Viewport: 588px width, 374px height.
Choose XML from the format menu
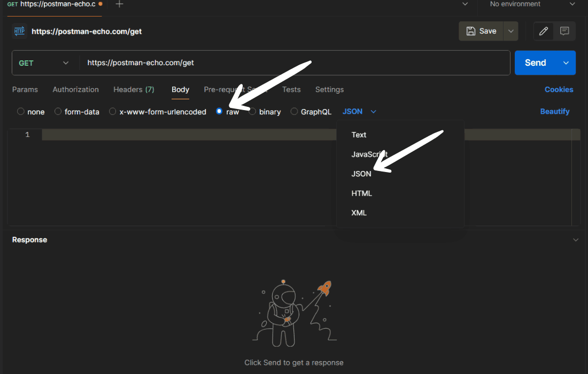coord(400,213)
